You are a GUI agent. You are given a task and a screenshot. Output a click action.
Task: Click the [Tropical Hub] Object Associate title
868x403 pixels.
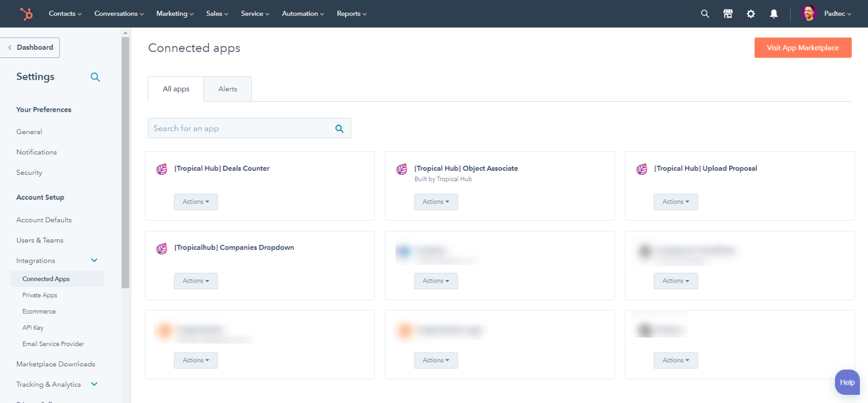[x=466, y=168]
